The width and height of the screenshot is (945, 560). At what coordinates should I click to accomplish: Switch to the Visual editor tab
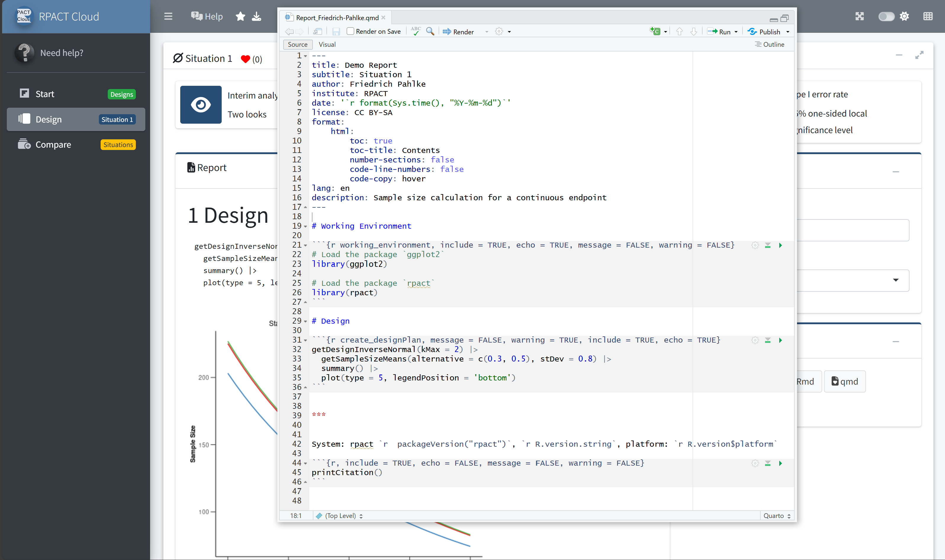point(326,45)
